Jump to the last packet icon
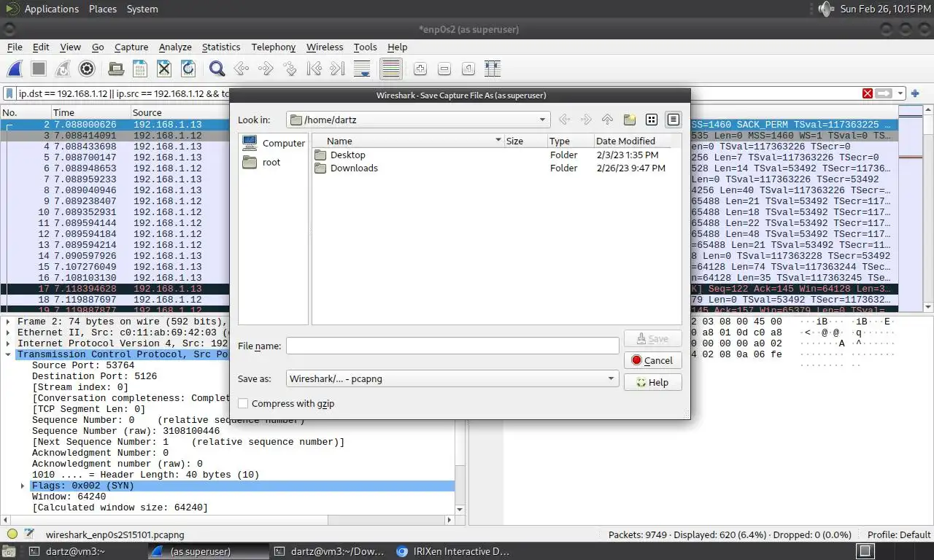934x560 pixels. pyautogui.click(x=337, y=69)
